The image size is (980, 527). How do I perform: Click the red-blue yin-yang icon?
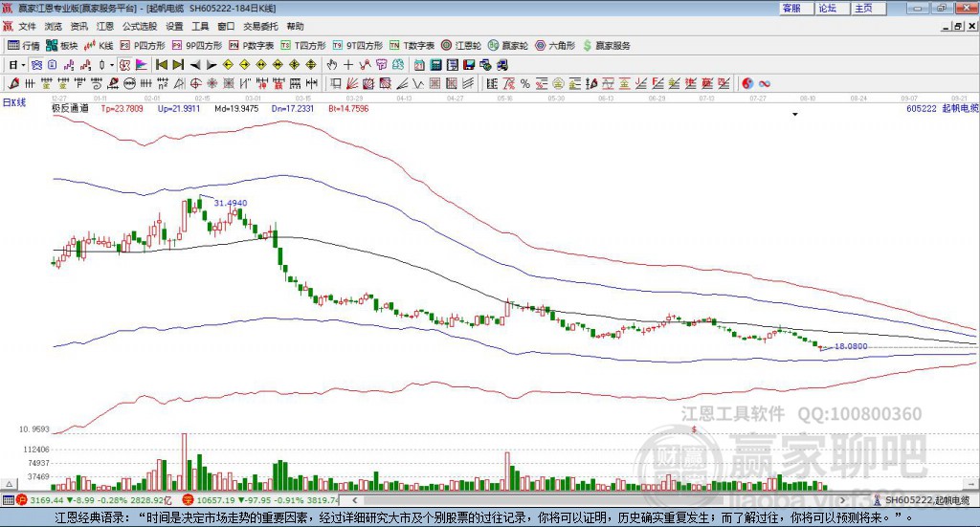(x=747, y=83)
